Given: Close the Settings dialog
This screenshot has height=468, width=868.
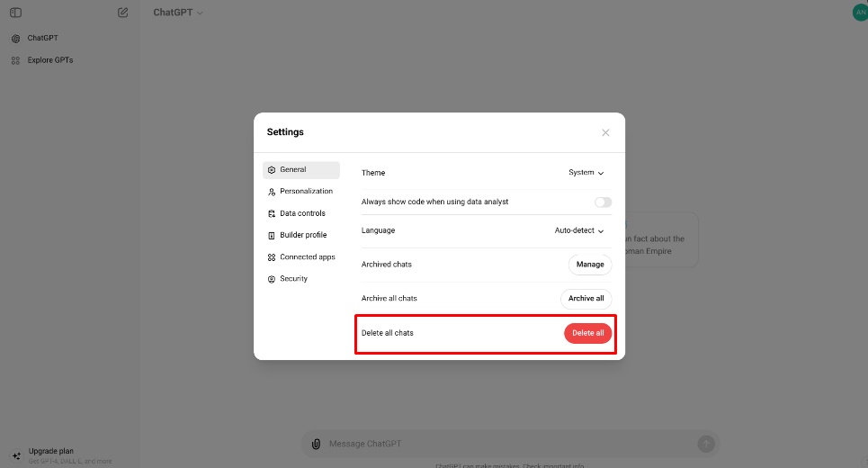Looking at the screenshot, I should point(605,132).
